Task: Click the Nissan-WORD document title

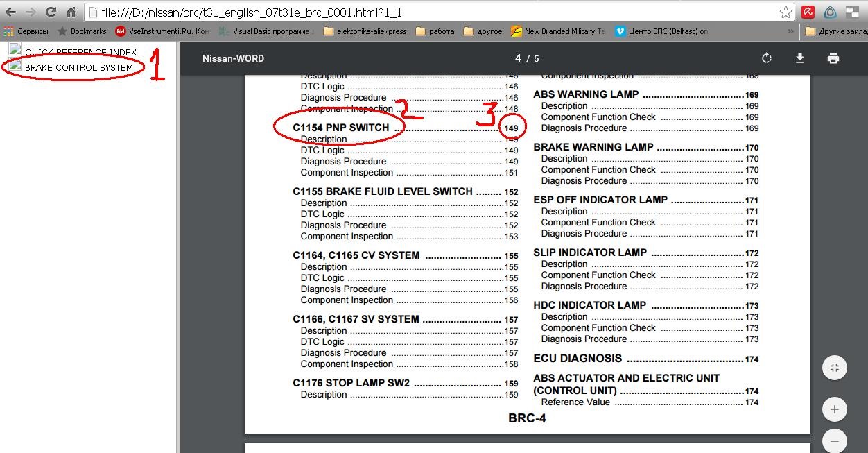Action: point(233,58)
